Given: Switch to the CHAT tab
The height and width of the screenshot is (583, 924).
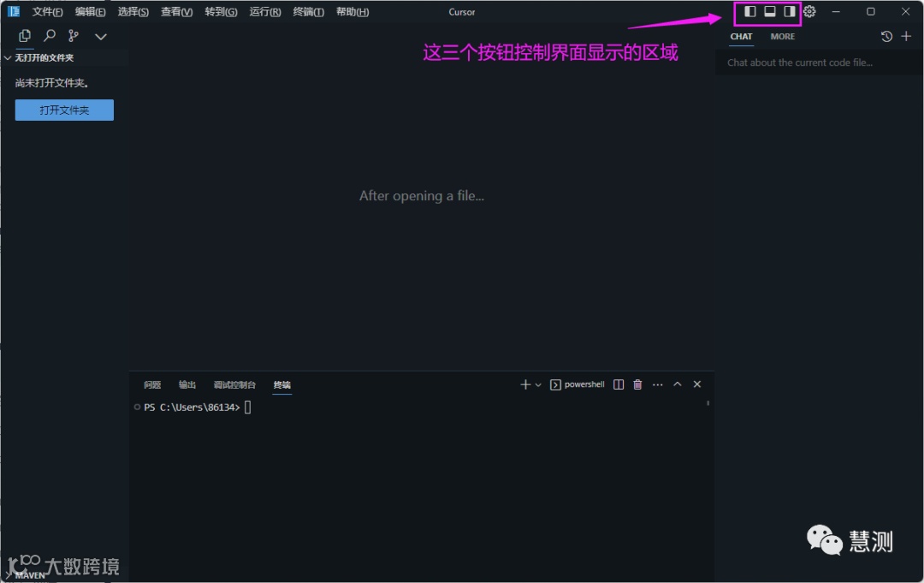Looking at the screenshot, I should click(741, 37).
